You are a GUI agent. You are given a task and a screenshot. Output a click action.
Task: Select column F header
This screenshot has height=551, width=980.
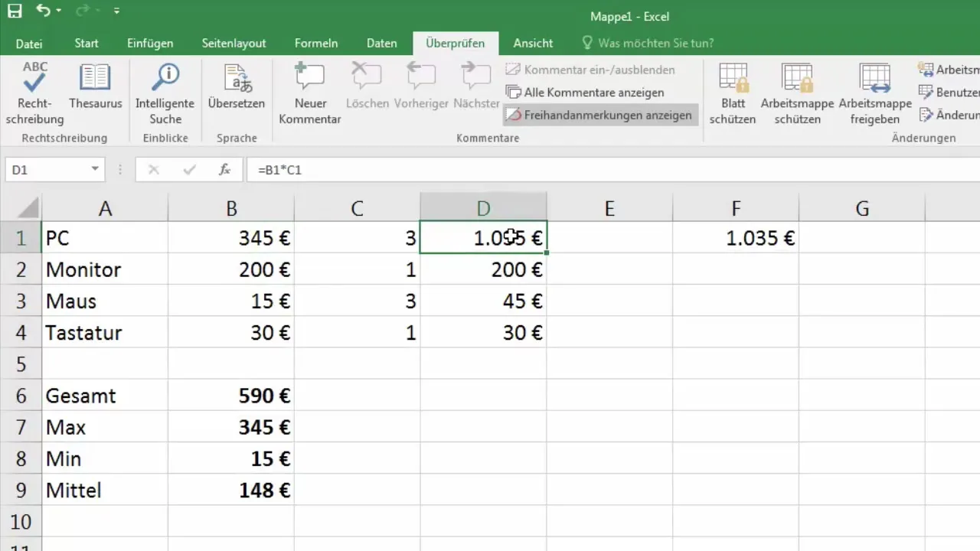click(736, 208)
